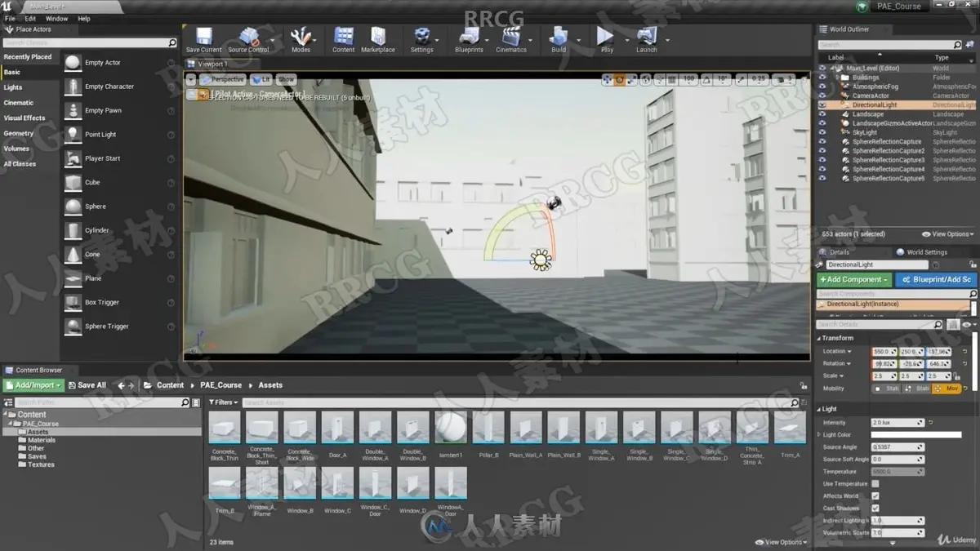Screen dimensions: 980x551
Task: Set mobility to Movable
Action: pyautogui.click(x=947, y=389)
